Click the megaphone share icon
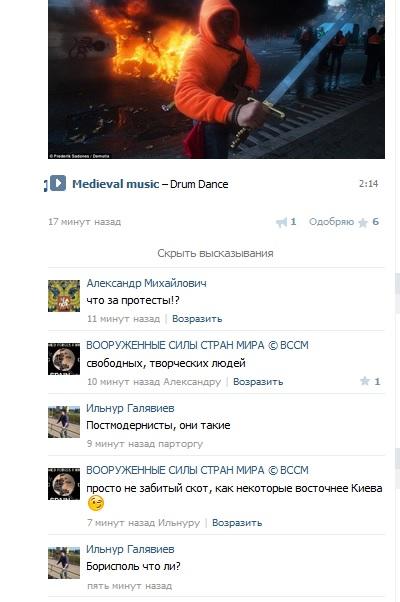Image resolution: width=400 pixels, height=602 pixels. pos(281,222)
